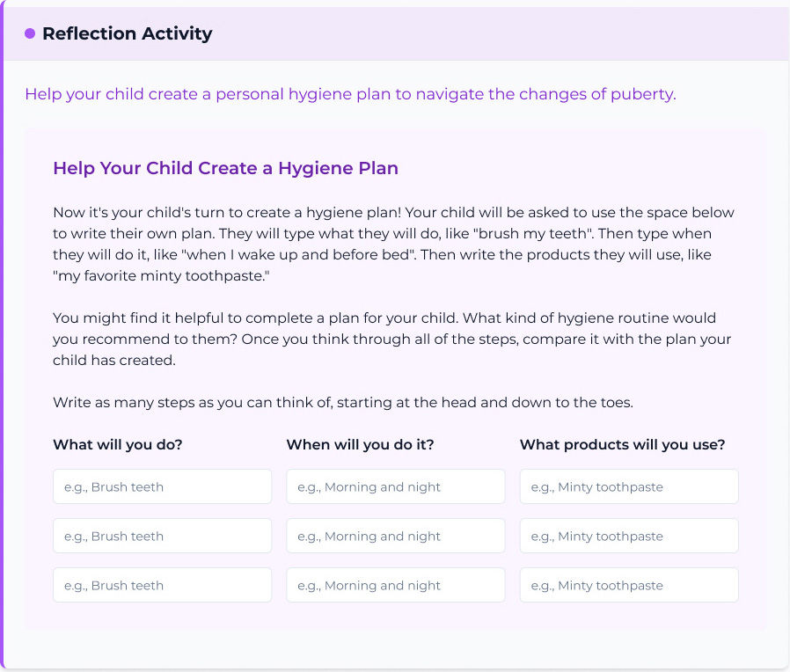The width and height of the screenshot is (790, 672).
Task: Focus the second Morning and night field
Action: 395,536
